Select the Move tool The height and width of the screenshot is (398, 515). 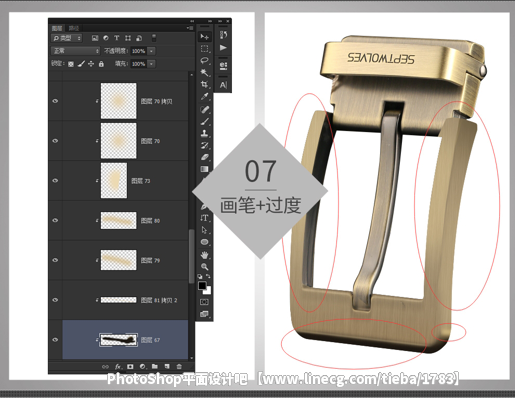[x=204, y=36]
